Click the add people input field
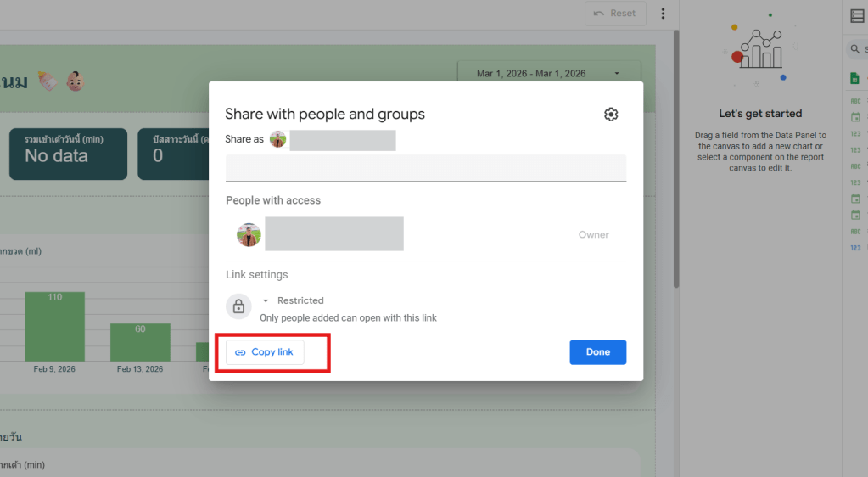 pyautogui.click(x=425, y=167)
